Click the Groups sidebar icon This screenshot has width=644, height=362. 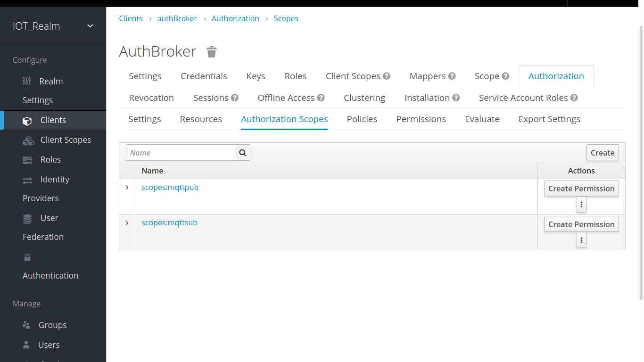click(26, 325)
